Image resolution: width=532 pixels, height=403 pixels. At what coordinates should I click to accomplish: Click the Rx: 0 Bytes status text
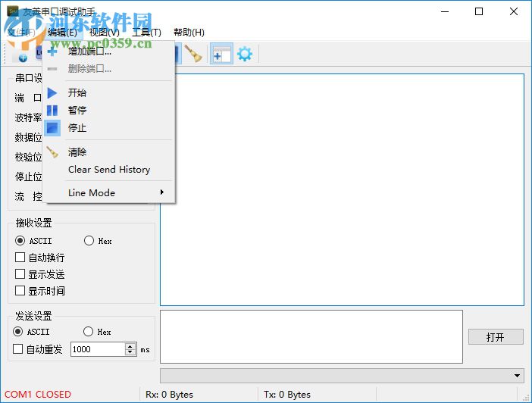pos(169,395)
